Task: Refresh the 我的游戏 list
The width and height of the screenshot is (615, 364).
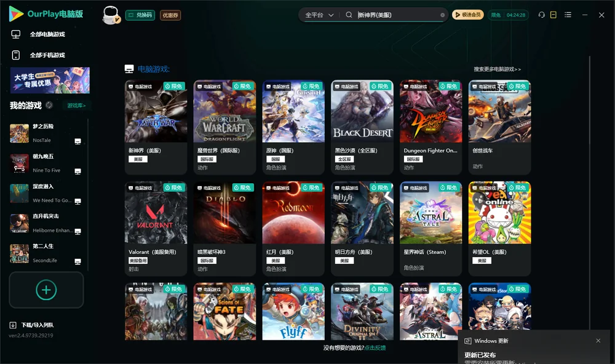Action: 49,105
